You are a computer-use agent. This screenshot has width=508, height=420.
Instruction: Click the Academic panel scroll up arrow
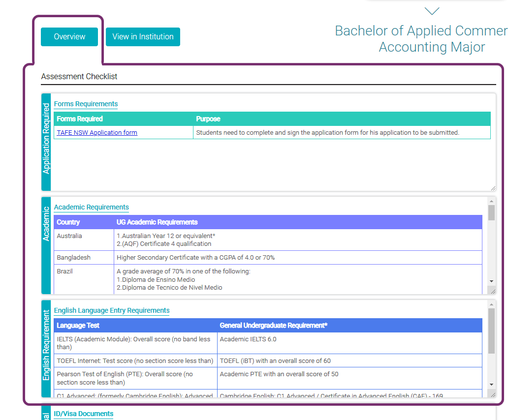click(491, 201)
